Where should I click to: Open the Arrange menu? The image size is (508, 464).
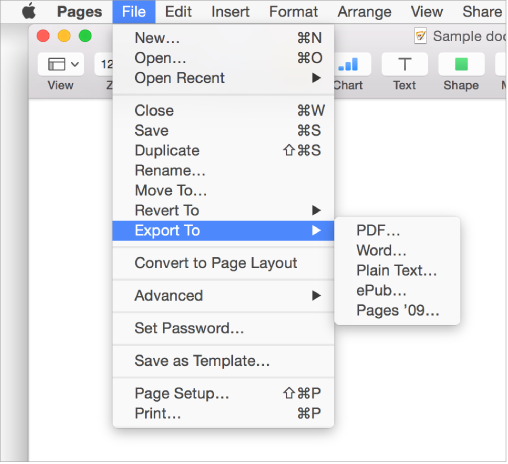pos(364,12)
